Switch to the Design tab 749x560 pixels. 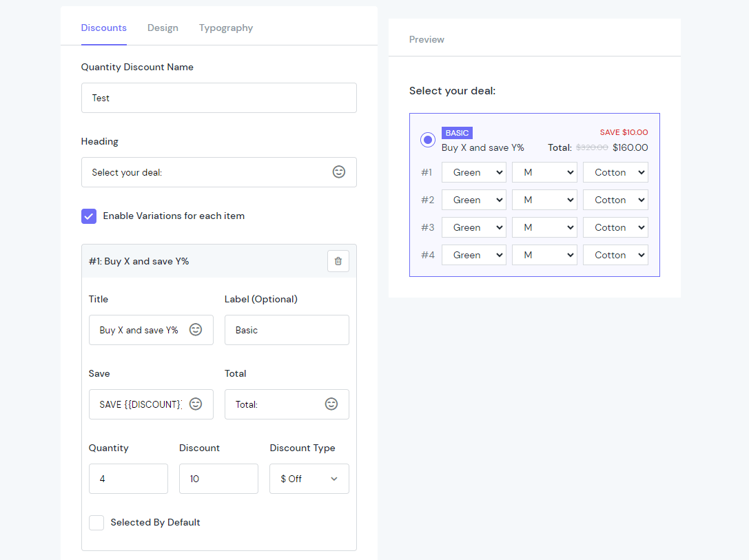(163, 28)
